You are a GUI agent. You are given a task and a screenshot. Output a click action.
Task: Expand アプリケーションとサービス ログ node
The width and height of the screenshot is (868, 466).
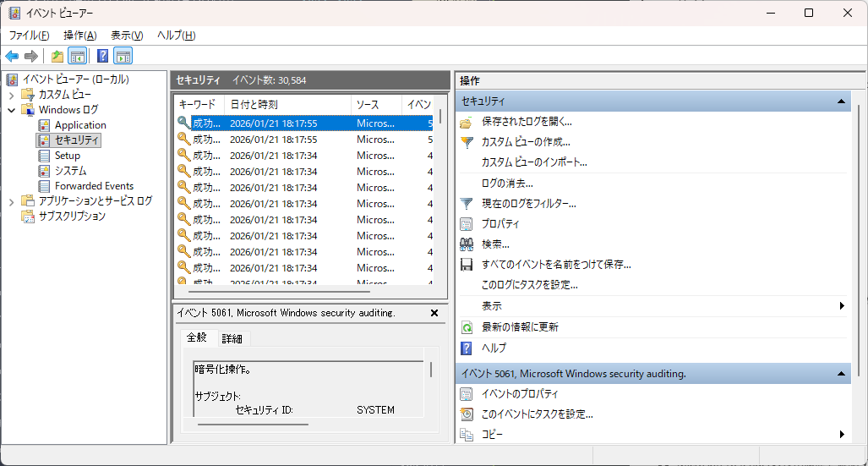coord(12,201)
